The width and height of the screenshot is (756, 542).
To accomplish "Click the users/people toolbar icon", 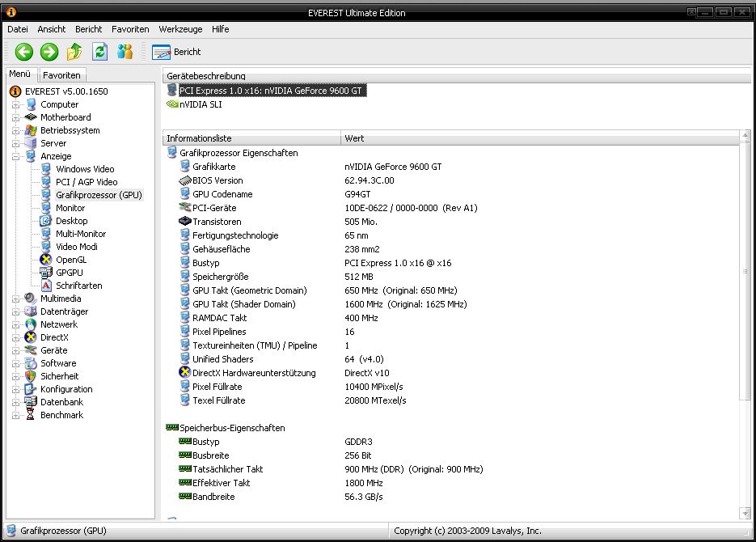I will point(125,52).
